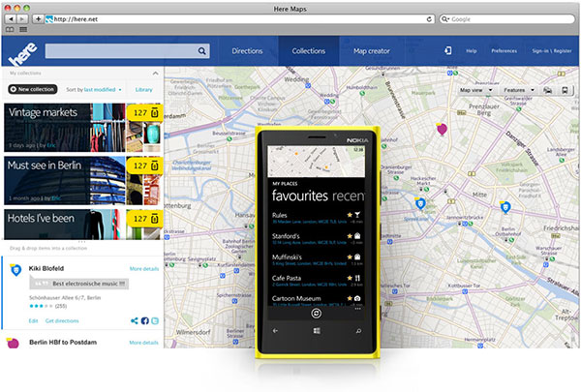581x392 pixels.
Task: Click the New collection button
Action: (x=33, y=89)
